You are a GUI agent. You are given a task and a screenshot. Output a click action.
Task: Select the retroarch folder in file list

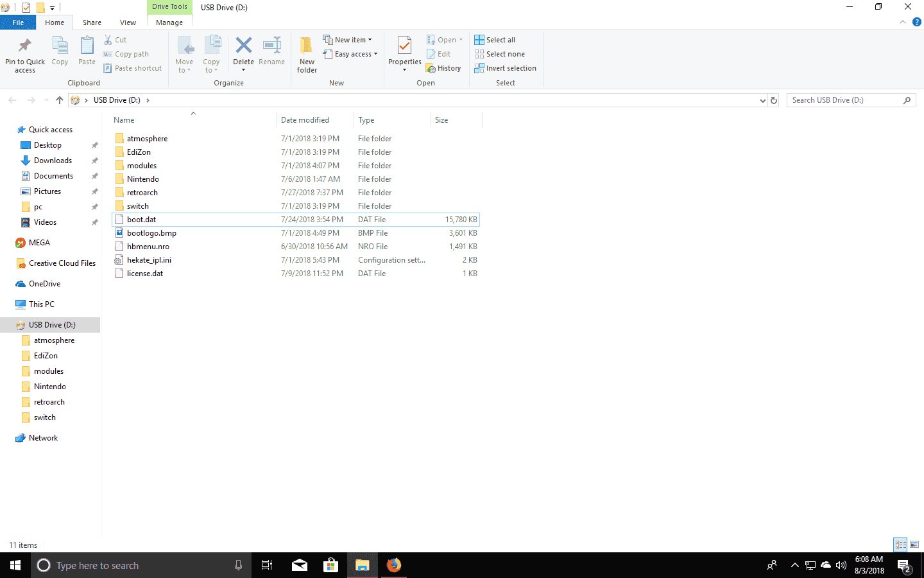(296, 193)
